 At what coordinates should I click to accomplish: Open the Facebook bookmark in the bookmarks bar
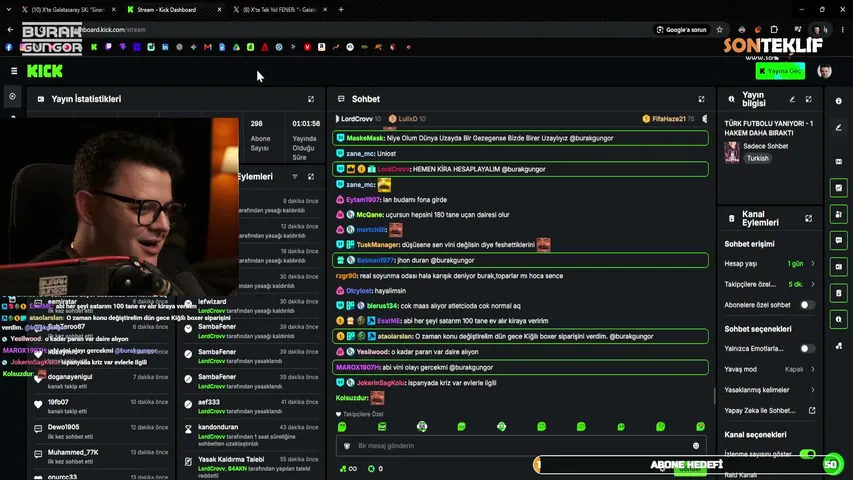(9, 47)
